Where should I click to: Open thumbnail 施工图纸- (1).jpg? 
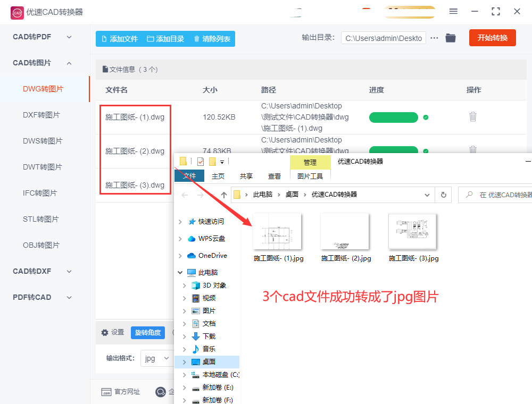[277, 231]
